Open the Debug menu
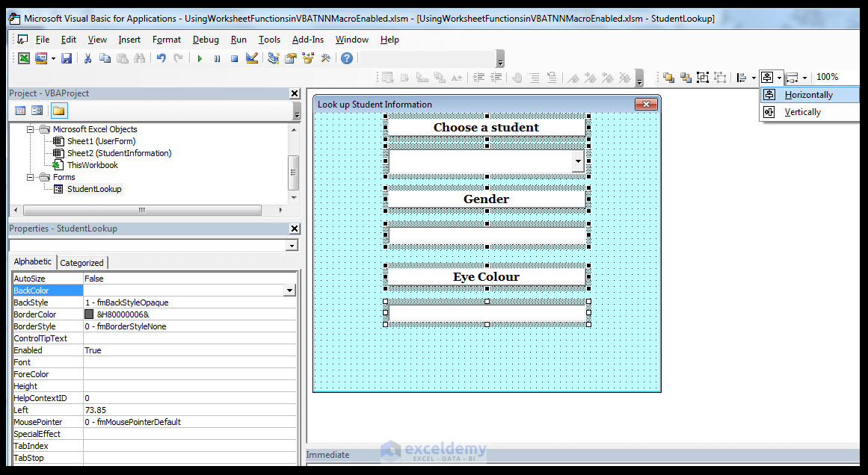This screenshot has width=868, height=475. tap(206, 40)
